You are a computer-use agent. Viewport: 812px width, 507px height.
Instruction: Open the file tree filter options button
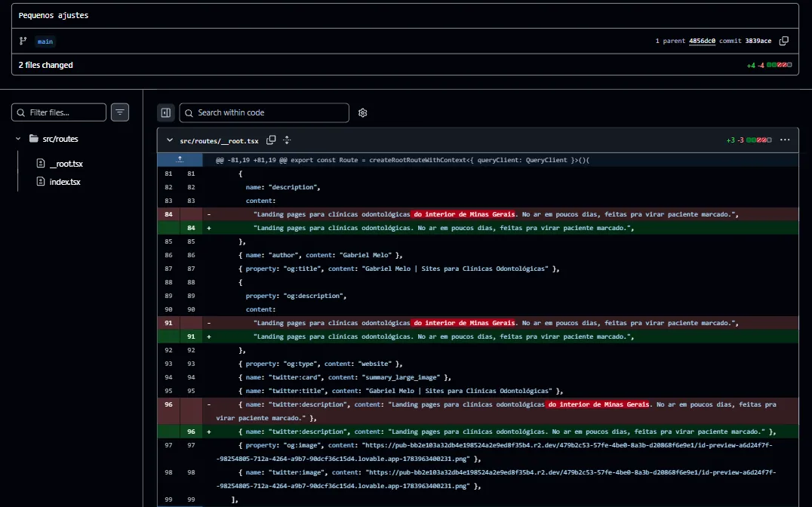tap(120, 112)
